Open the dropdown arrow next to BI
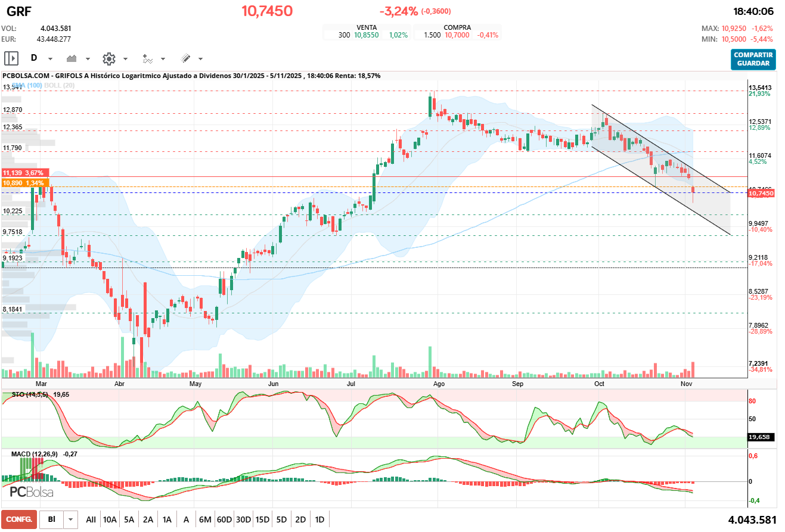Viewport: 785px width, 532px height. point(71,519)
